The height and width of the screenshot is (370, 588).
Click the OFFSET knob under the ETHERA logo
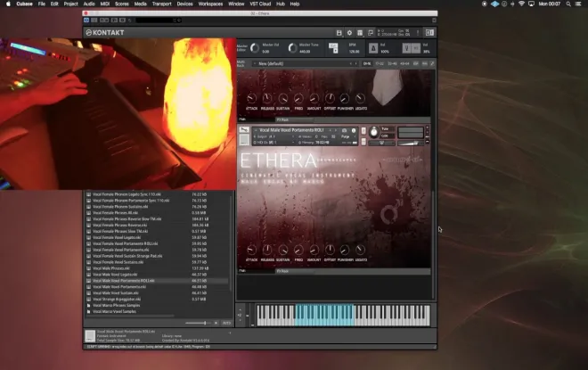click(x=330, y=250)
